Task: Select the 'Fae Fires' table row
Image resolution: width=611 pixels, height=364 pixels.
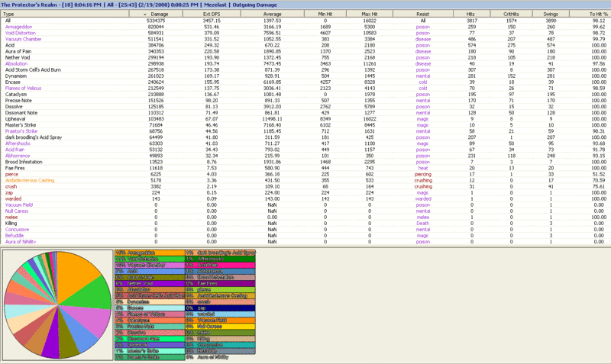Action: tap(305, 168)
